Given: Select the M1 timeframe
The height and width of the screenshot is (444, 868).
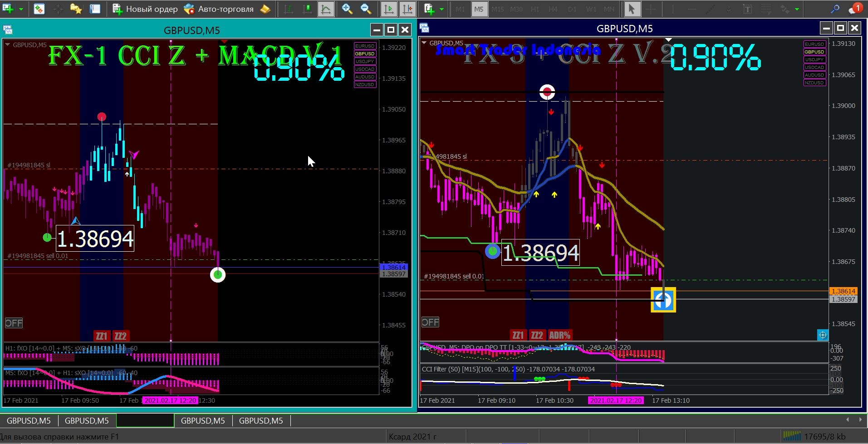Looking at the screenshot, I should point(460,9).
